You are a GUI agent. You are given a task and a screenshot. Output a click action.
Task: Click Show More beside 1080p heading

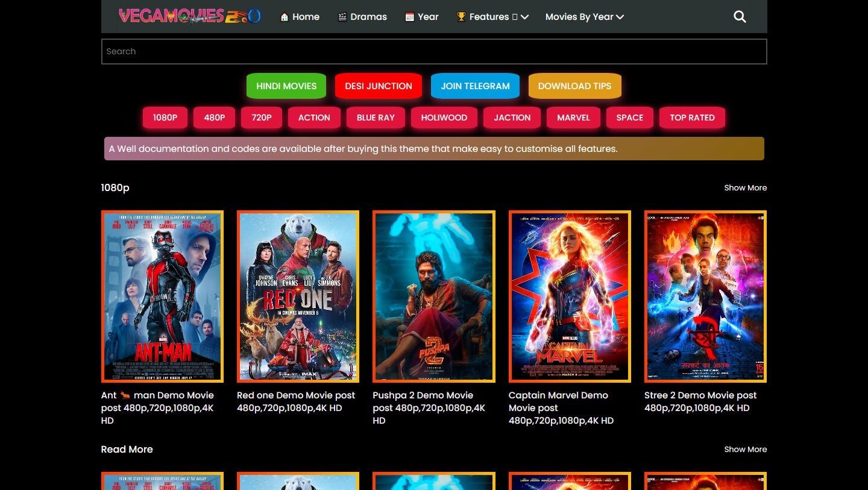(745, 188)
